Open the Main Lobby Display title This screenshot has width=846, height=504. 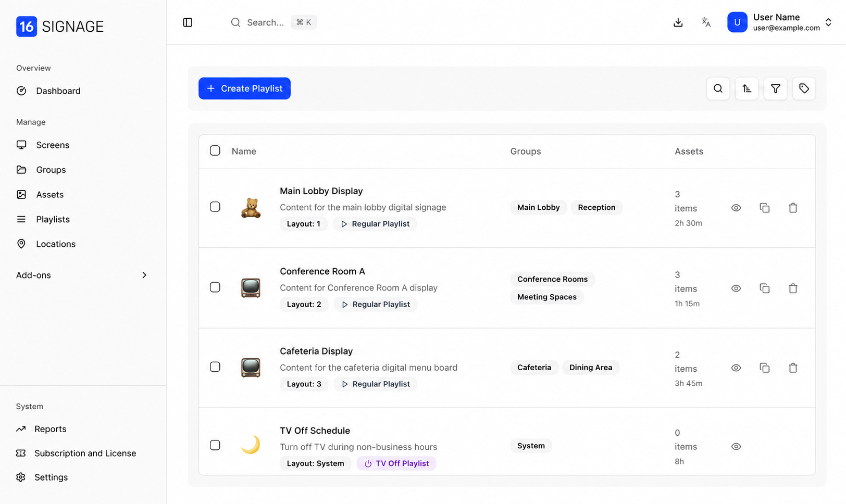coord(321,191)
